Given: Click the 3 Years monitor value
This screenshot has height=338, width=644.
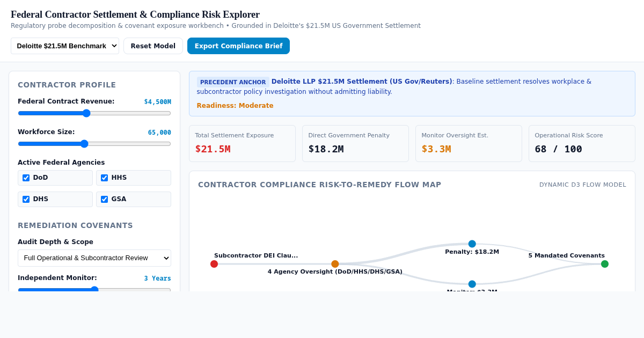Looking at the screenshot, I should click(157, 278).
